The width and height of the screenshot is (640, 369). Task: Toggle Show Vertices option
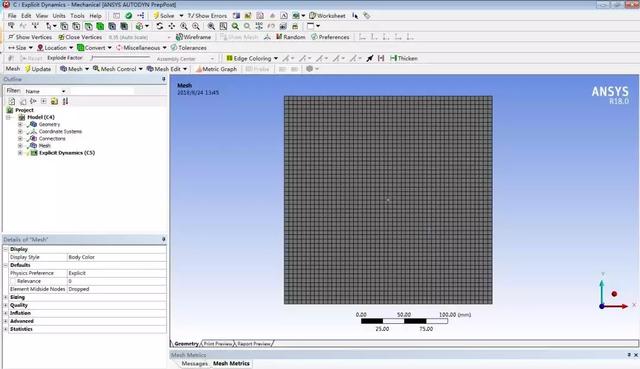pos(30,37)
